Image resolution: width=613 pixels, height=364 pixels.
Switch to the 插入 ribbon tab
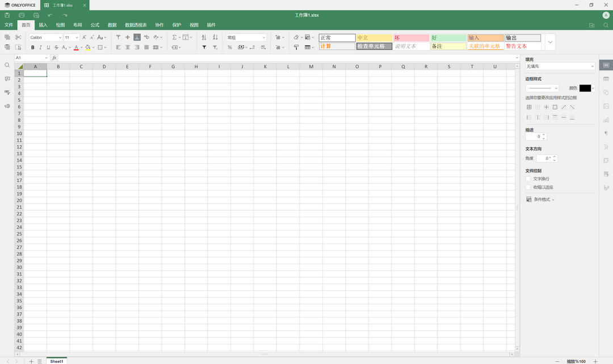[x=43, y=25]
